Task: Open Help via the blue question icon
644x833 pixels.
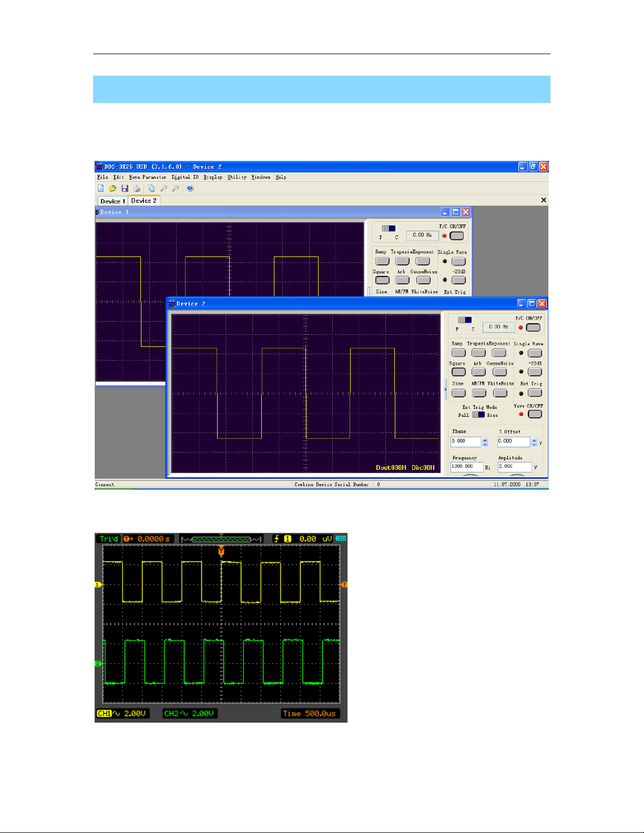Action: tap(190, 188)
